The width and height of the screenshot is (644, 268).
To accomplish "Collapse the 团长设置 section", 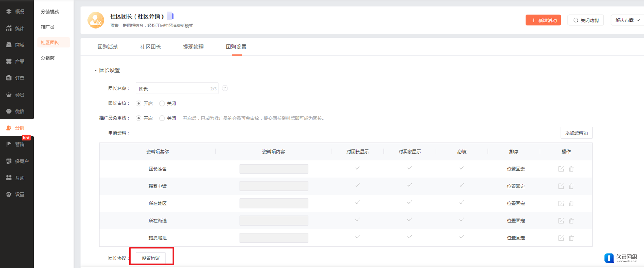I will point(95,70).
